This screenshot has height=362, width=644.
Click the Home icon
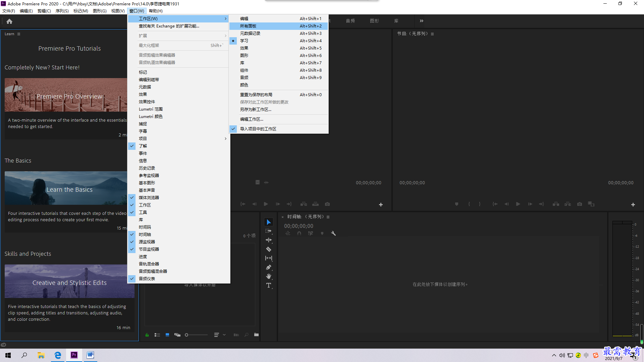pyautogui.click(x=9, y=21)
